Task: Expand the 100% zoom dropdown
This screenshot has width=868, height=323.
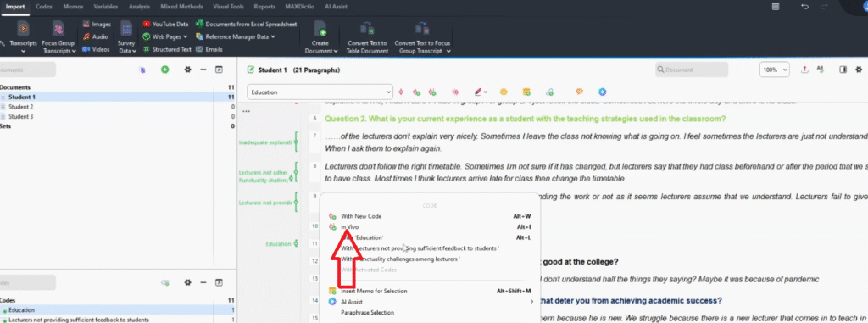Action: tap(775, 70)
